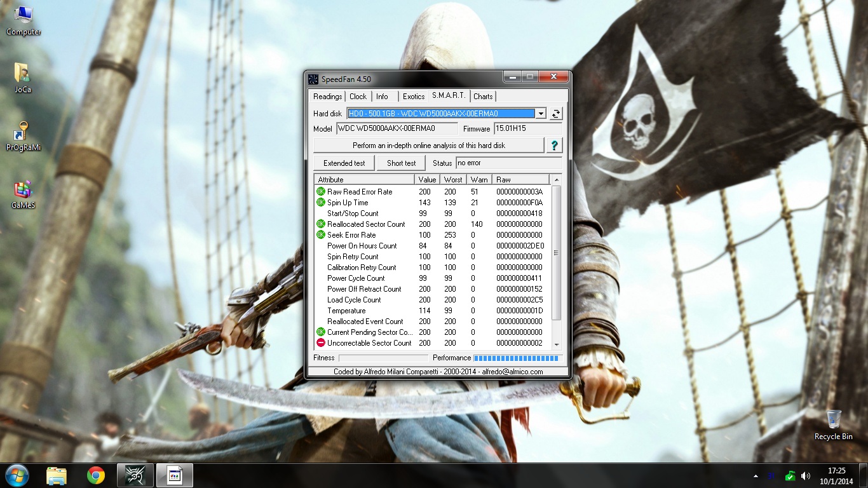The height and width of the screenshot is (488, 868).
Task: Switch to the Readings tab
Action: (328, 97)
